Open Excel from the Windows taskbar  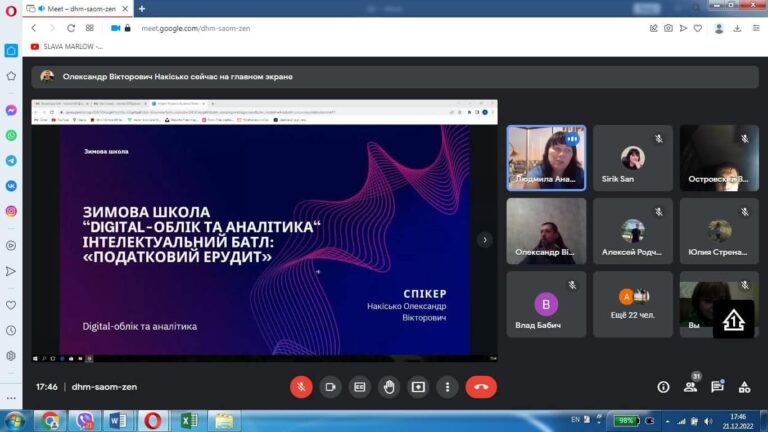pos(188,420)
